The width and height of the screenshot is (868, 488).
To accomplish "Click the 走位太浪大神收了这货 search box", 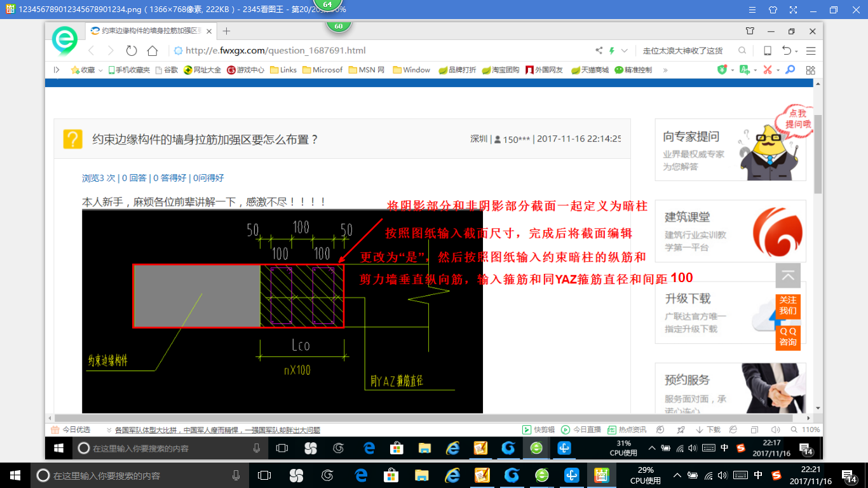I will click(x=688, y=51).
